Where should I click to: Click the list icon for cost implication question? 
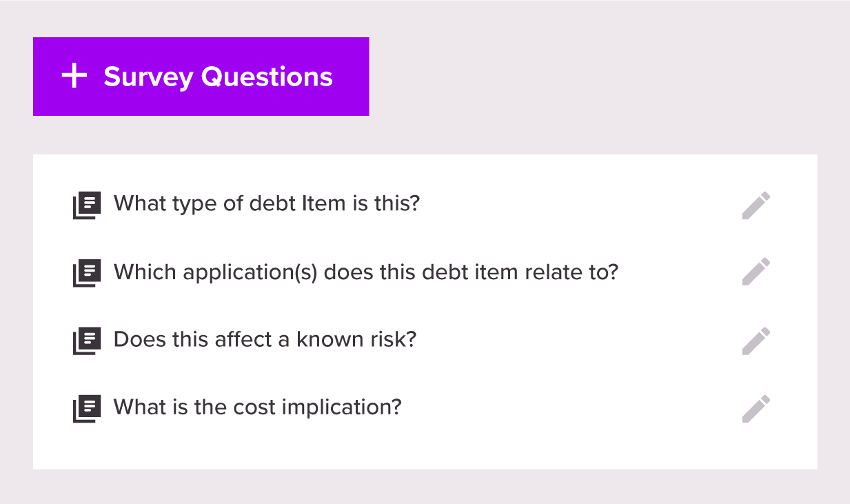[87, 408]
